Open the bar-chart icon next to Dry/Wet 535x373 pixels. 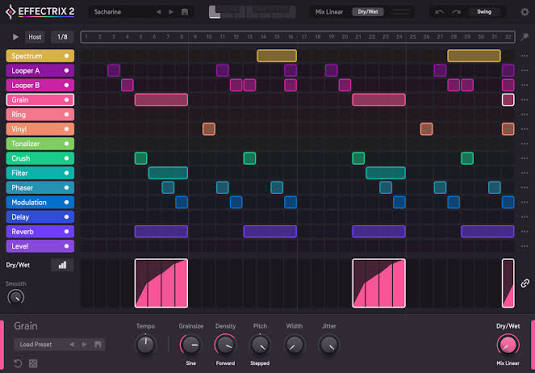62,265
